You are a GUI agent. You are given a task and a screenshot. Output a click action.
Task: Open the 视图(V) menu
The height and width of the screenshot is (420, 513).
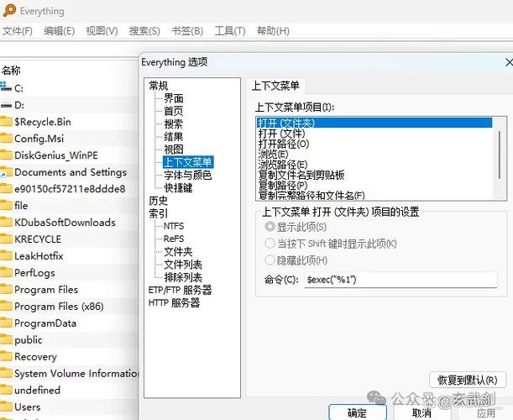pyautogui.click(x=102, y=31)
